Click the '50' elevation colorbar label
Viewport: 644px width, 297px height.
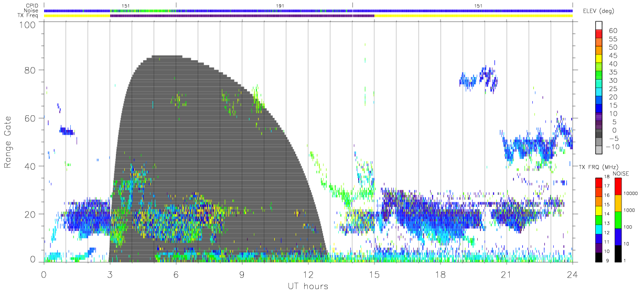tap(614, 47)
